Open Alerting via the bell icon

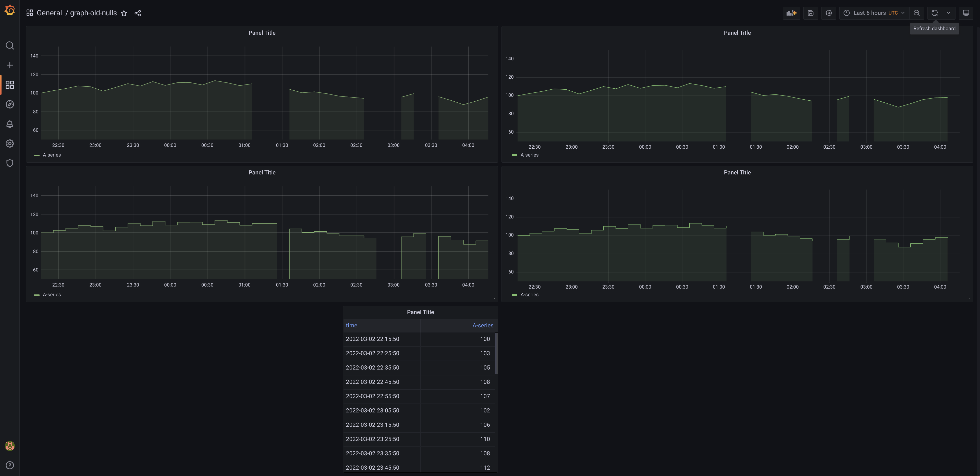point(9,124)
